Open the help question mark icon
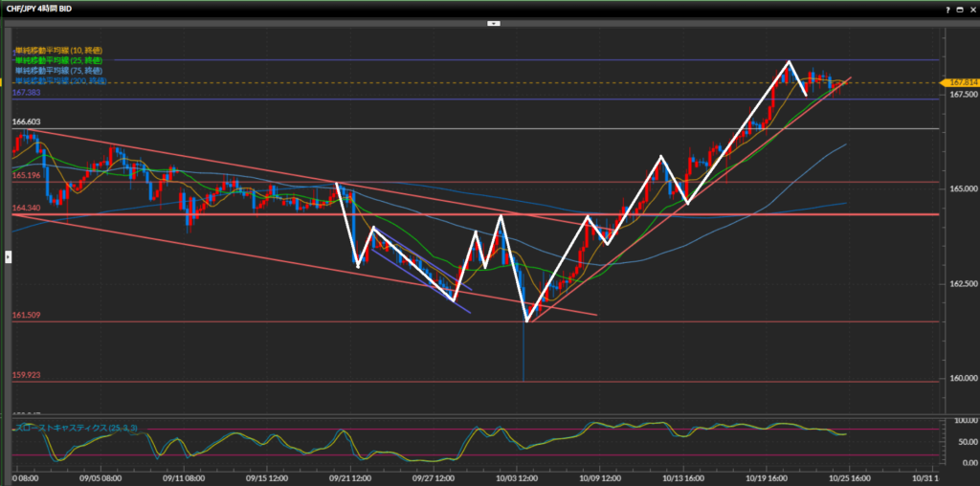Screen dimensions: 980x486 (948, 9)
